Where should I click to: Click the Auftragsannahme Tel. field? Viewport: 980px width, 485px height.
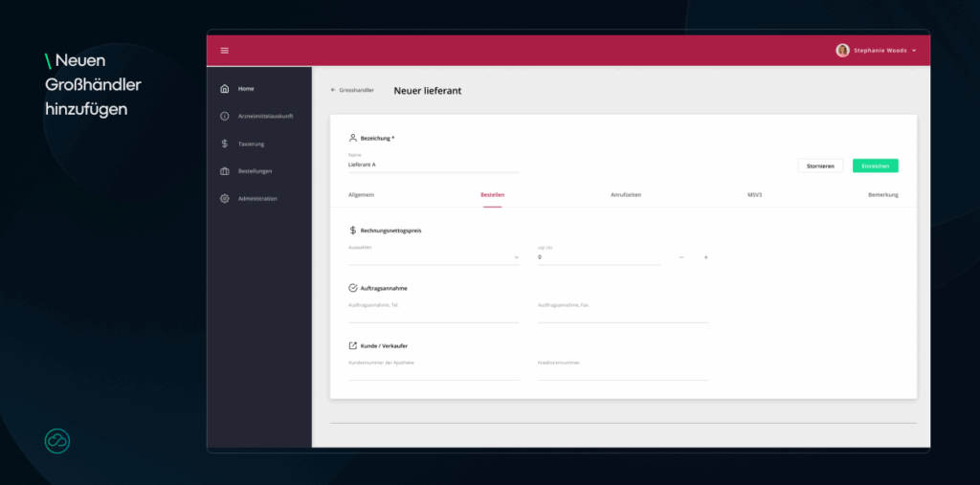pyautogui.click(x=434, y=315)
